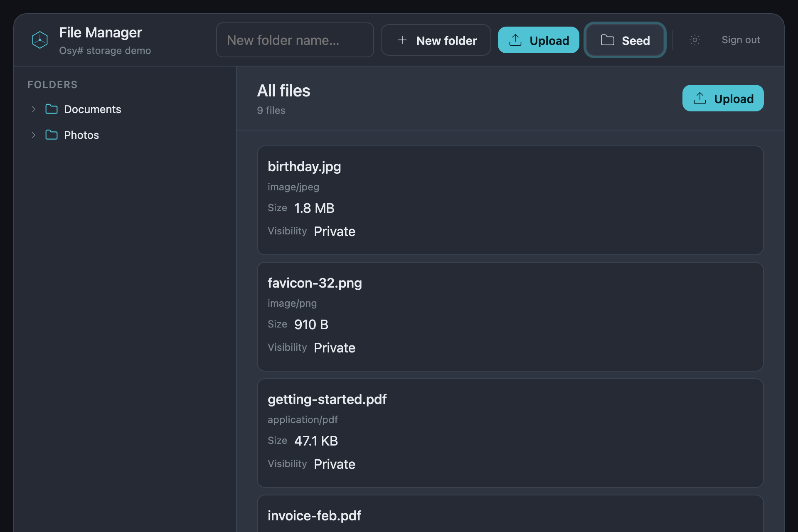Image resolution: width=798 pixels, height=532 pixels.
Task: Click the Sign out link
Action: point(741,40)
